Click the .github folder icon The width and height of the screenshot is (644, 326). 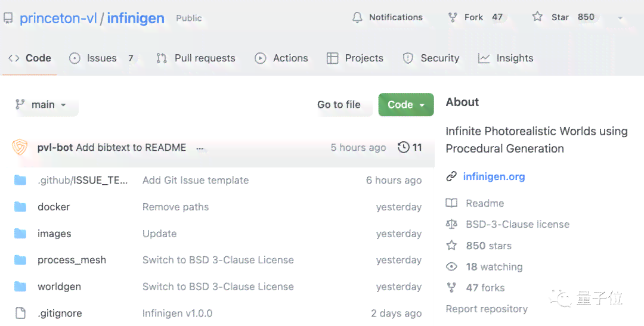20,180
